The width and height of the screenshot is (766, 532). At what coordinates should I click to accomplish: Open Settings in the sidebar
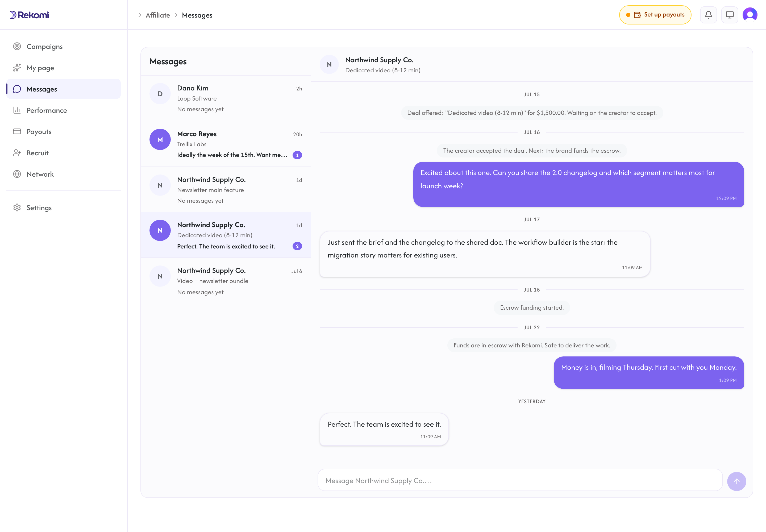tap(63, 208)
